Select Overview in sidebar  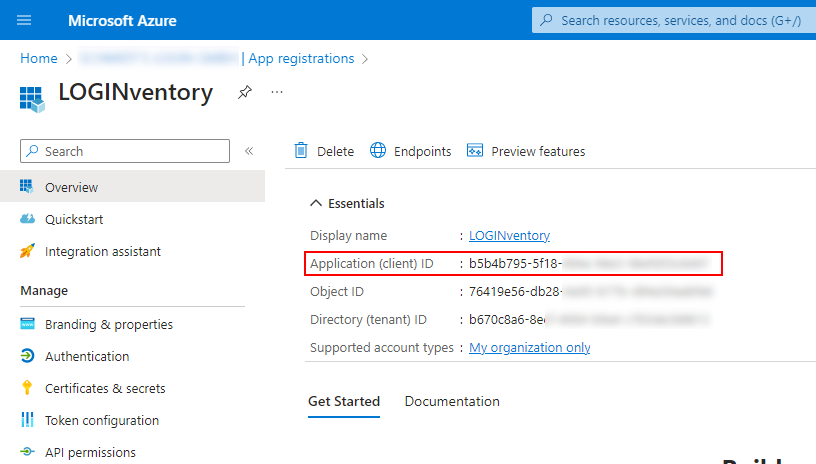pyautogui.click(x=132, y=187)
